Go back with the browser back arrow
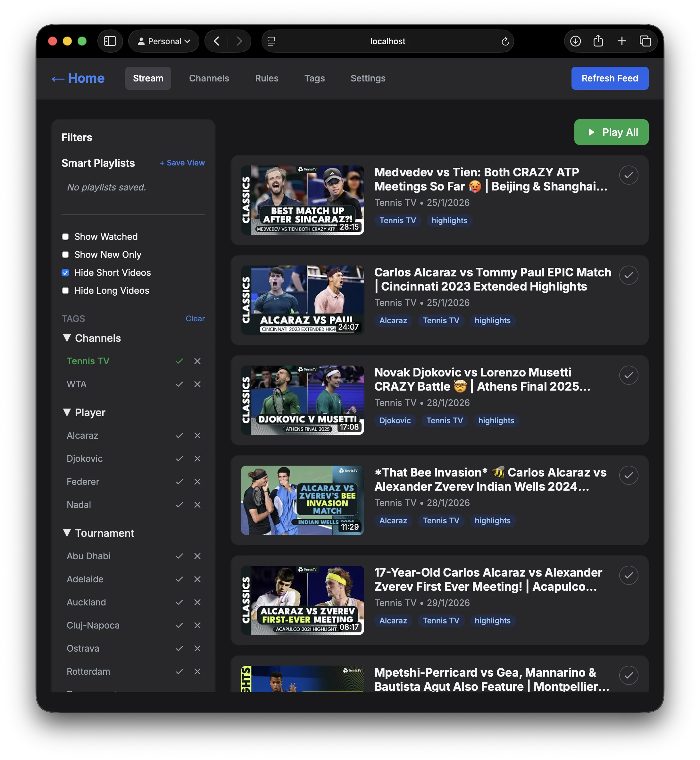Screen dimensions: 700x760 pyautogui.click(x=217, y=41)
